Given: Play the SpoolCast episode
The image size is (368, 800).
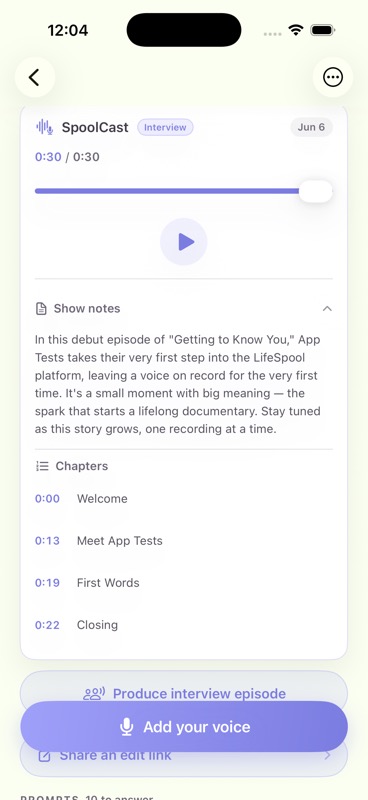Looking at the screenshot, I should coord(184,242).
